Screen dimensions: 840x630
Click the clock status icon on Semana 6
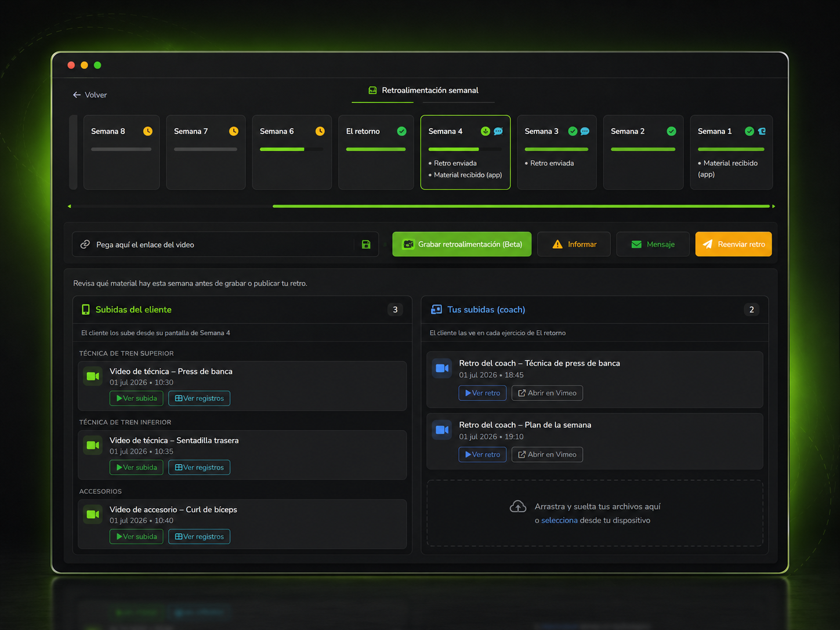(320, 131)
